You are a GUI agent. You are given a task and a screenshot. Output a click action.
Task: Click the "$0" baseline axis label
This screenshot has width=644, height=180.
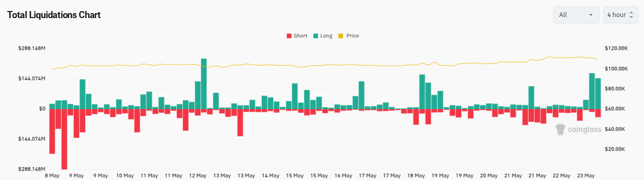point(42,109)
